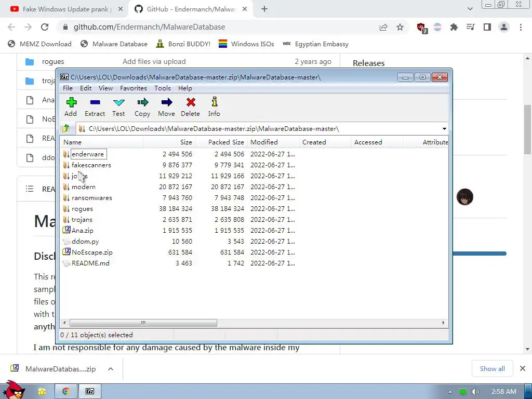Open MalwareDatabase zip download item
532x399 pixels.
tap(54, 369)
